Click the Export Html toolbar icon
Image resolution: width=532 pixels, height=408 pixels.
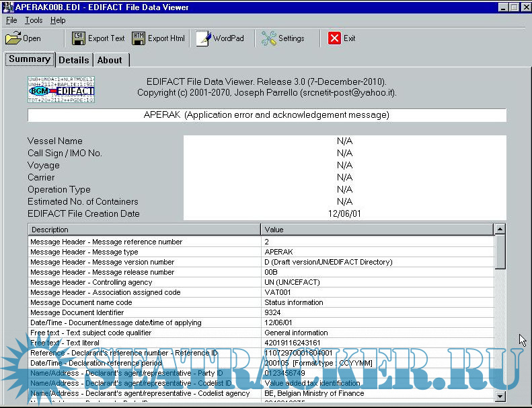coord(139,38)
